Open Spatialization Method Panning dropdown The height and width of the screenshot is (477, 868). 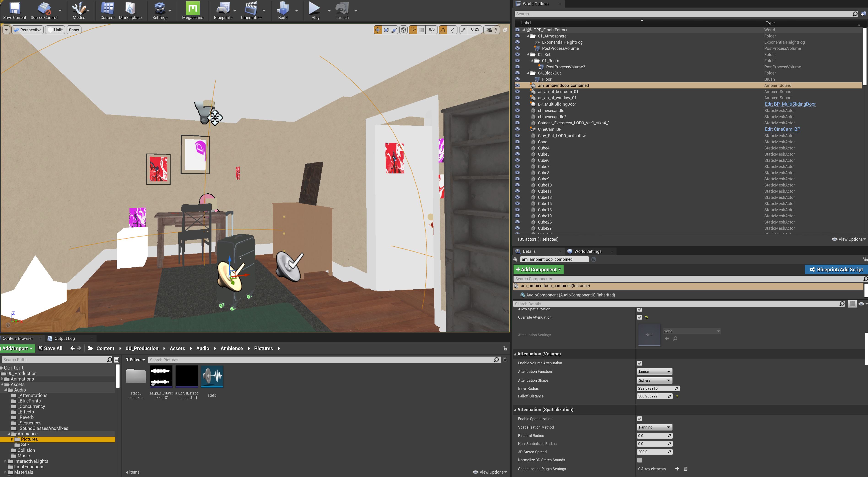pos(654,427)
